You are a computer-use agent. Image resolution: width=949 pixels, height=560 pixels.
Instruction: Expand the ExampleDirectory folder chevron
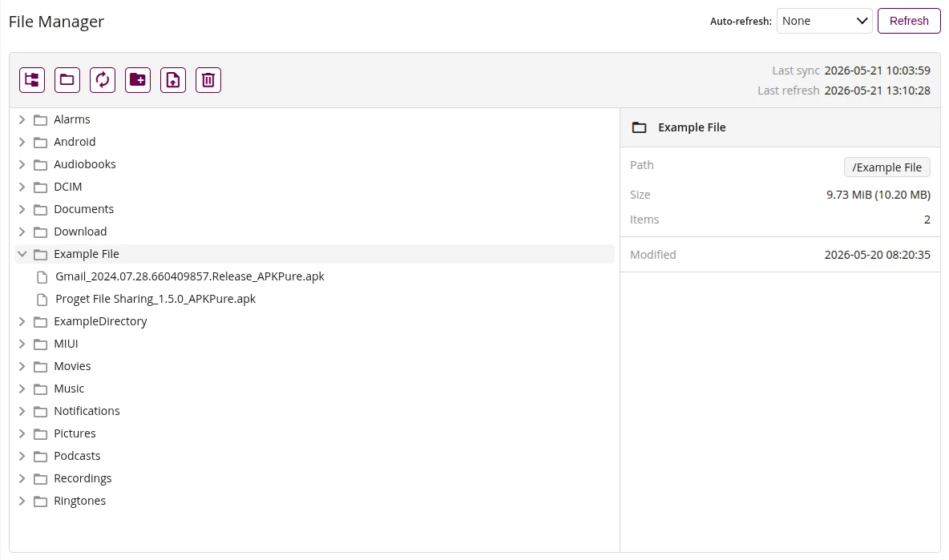(22, 321)
